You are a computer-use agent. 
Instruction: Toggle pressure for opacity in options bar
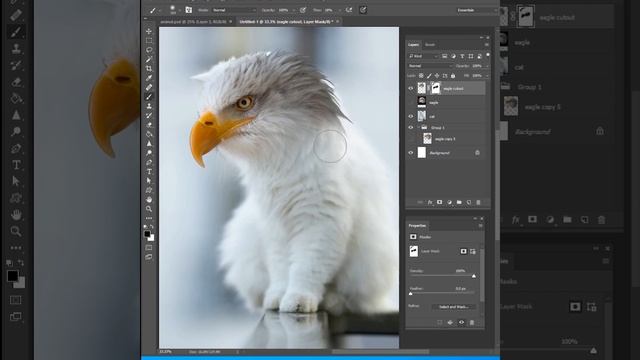coord(303,10)
